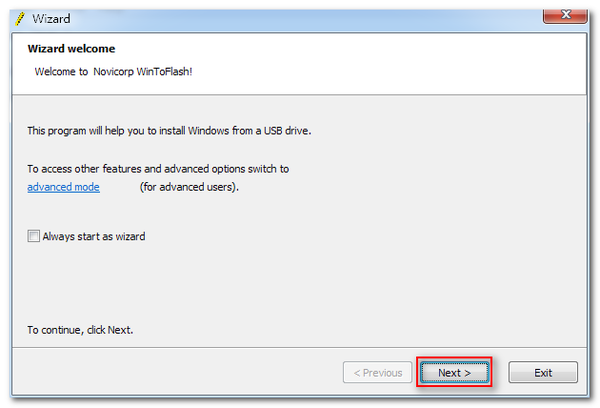Click the disabled < Previous button

pos(378,372)
